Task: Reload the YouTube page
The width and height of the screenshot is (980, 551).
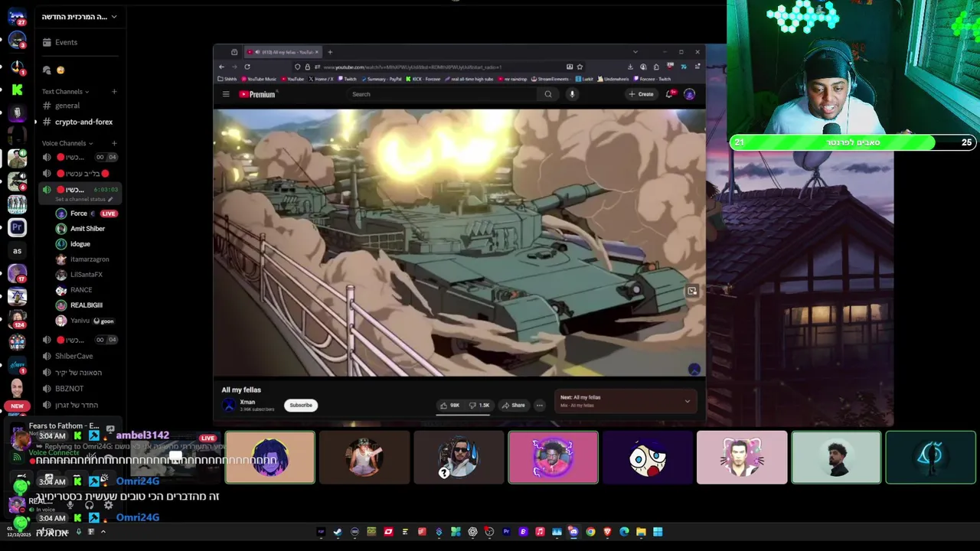Action: 247,67
